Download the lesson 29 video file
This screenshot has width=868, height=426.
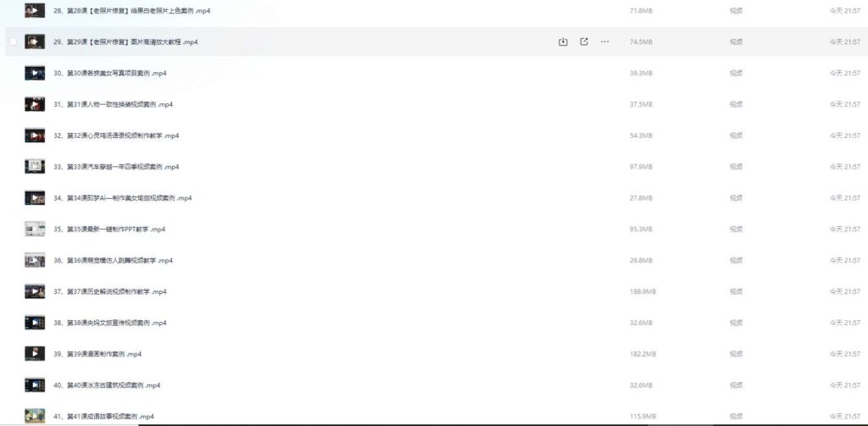click(563, 41)
